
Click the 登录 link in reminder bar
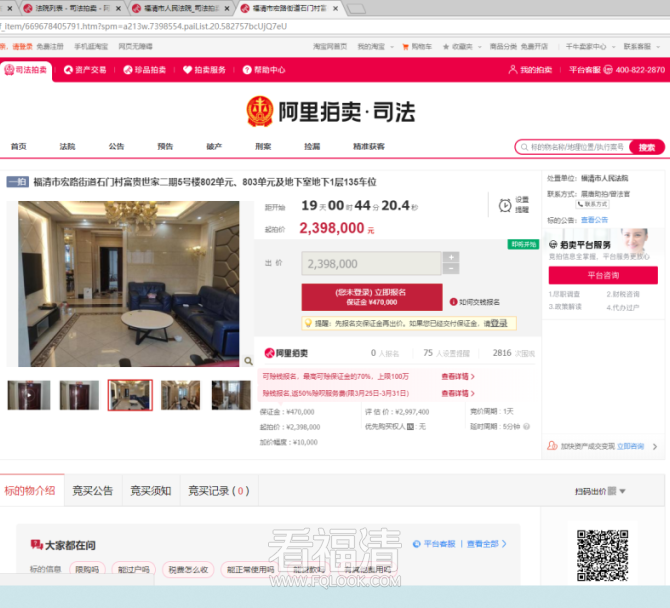(x=499, y=323)
